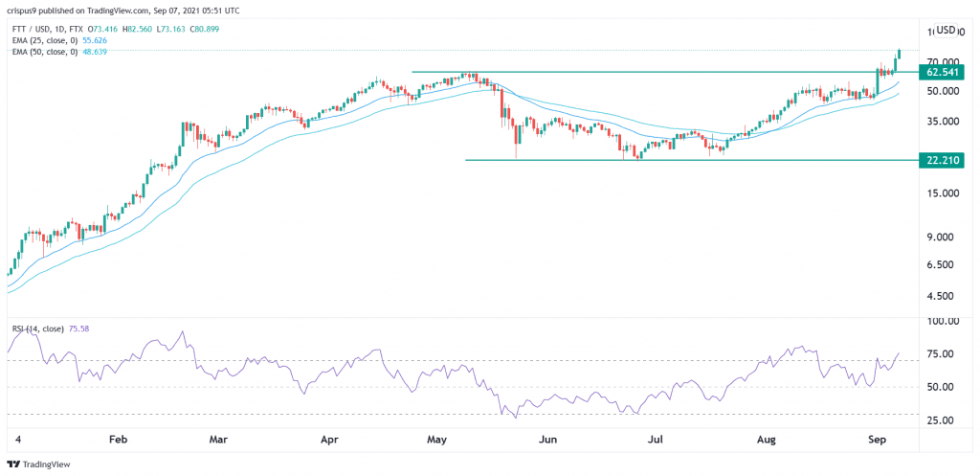
Task: Click the USD currency button
Action: click(x=947, y=30)
